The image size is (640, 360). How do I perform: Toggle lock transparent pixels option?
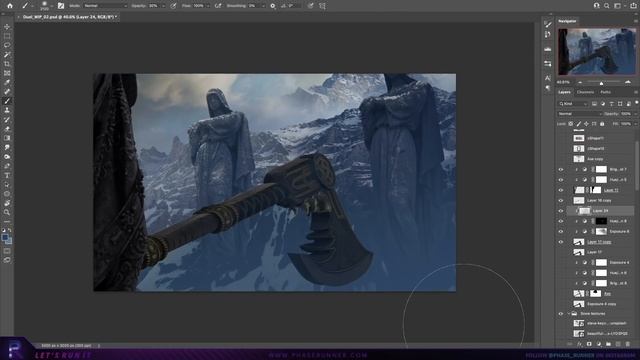point(571,124)
